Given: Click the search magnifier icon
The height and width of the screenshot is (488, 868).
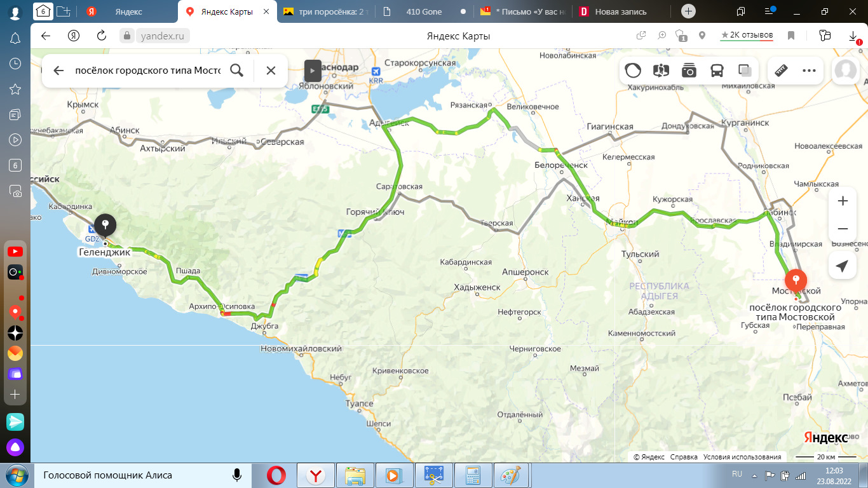Looking at the screenshot, I should [236, 71].
